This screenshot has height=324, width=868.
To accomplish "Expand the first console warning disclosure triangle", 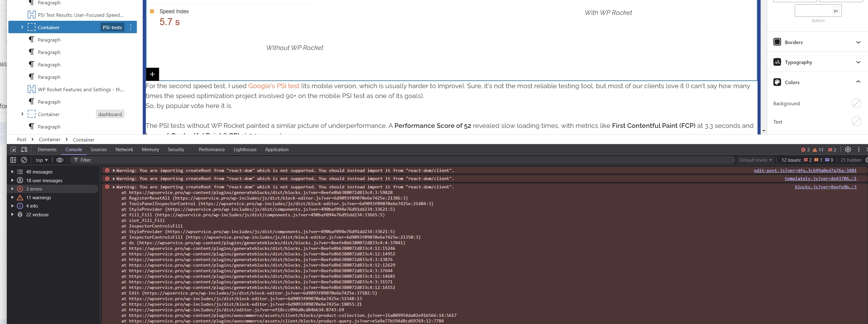I will tap(114, 170).
